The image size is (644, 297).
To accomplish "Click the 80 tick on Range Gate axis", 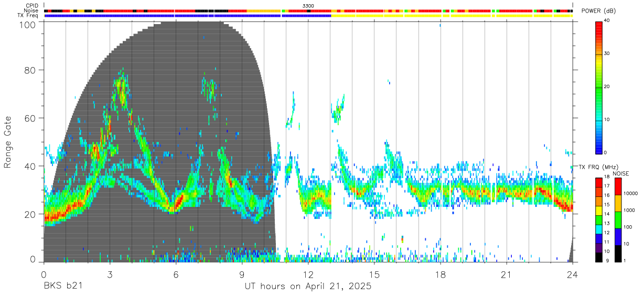I will click(30, 69).
